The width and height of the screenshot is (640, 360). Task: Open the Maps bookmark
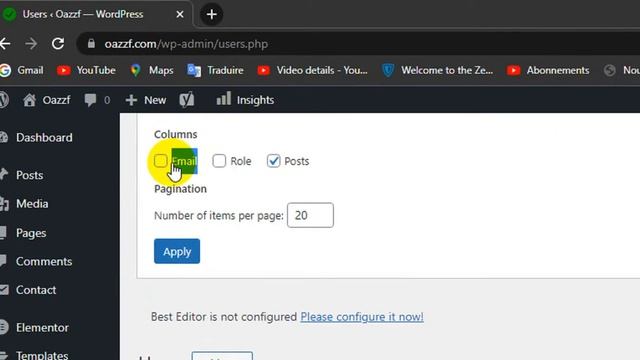(x=152, y=70)
